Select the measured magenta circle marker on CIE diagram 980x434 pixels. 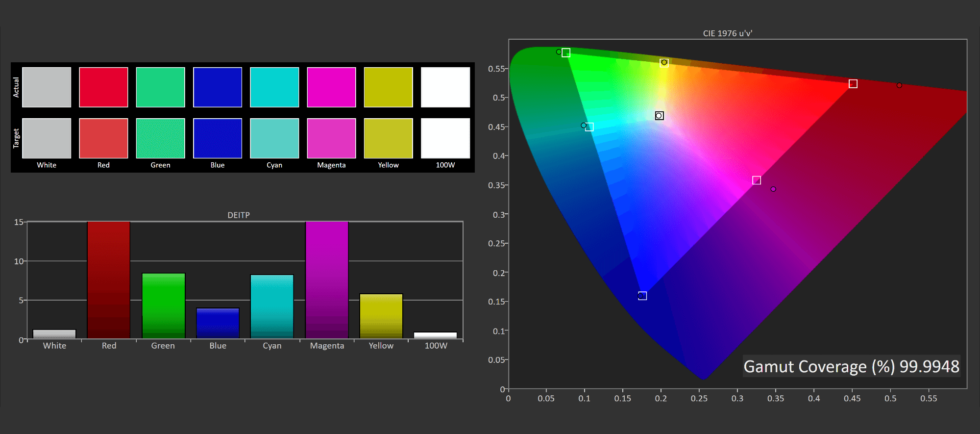[x=773, y=189]
